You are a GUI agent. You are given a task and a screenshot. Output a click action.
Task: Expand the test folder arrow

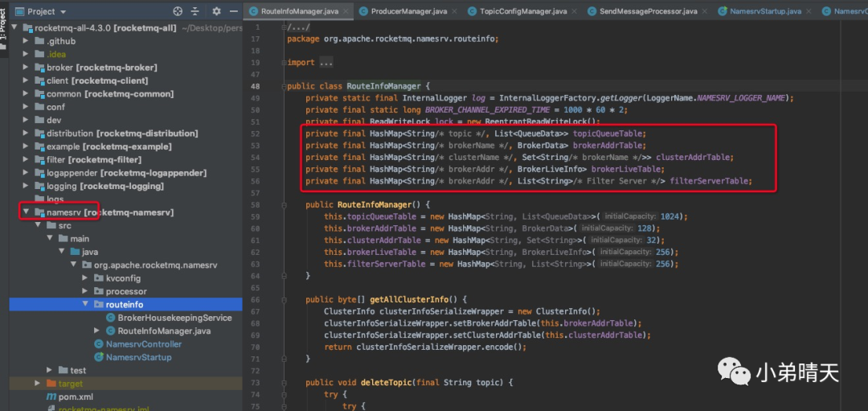tap(49, 370)
